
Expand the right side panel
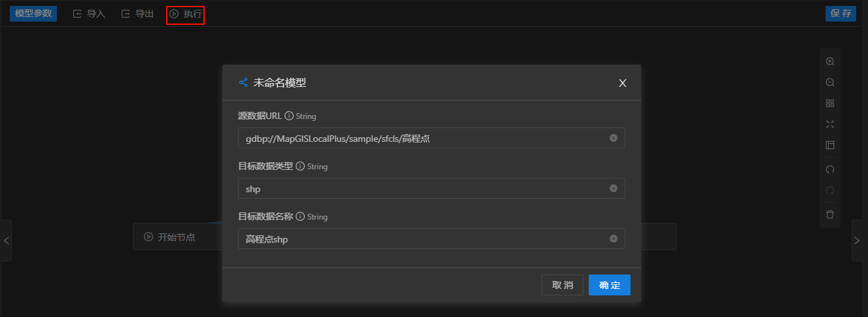pos(858,241)
